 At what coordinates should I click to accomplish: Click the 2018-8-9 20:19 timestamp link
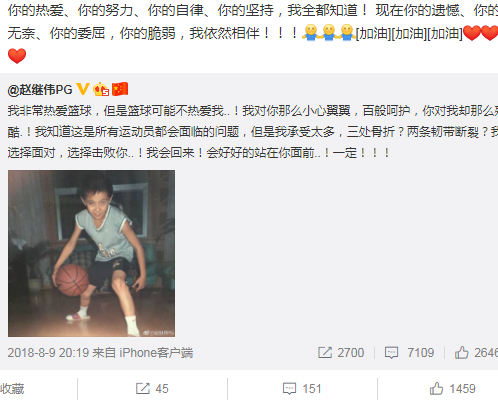[x=48, y=353]
